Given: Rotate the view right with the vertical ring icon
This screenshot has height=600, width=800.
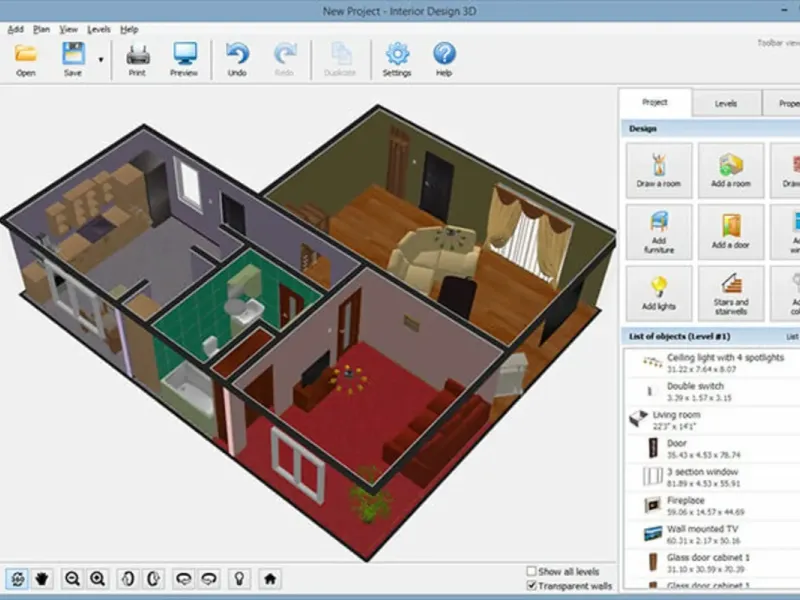Looking at the screenshot, I should pyautogui.click(x=153, y=579).
